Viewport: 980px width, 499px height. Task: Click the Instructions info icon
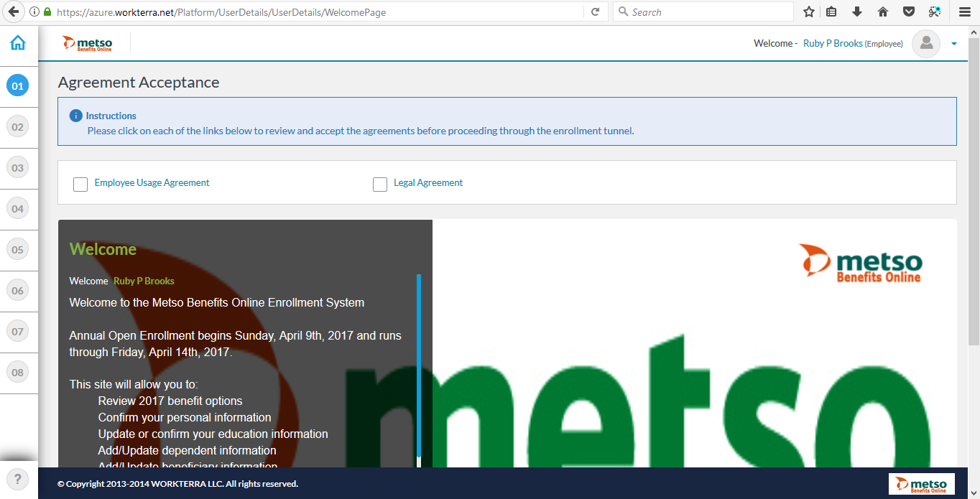coord(75,116)
